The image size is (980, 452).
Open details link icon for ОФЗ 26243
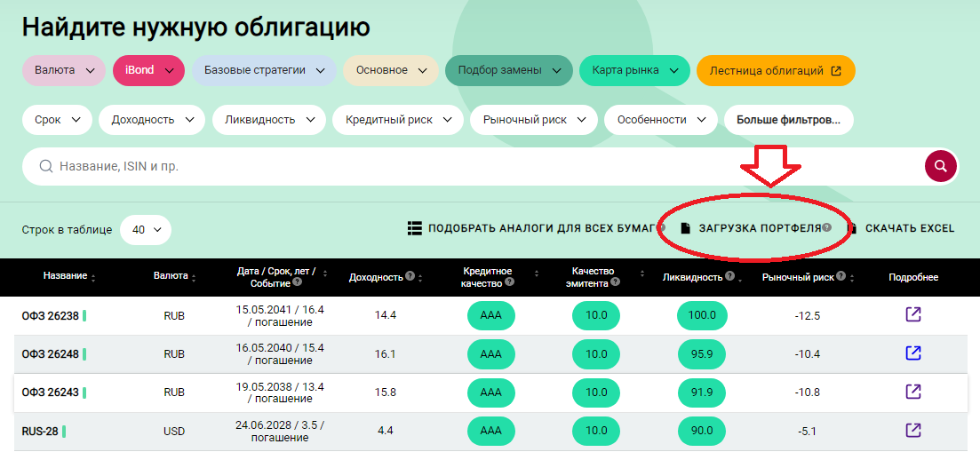[x=912, y=392]
